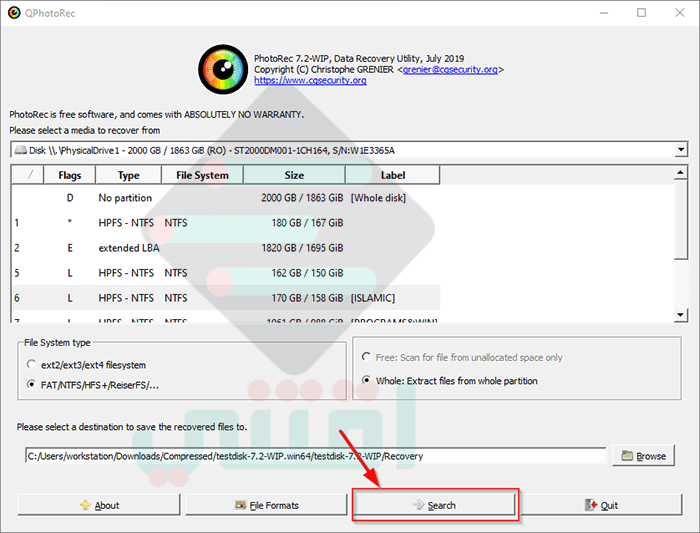Screen dimensions: 700x533
Task: Click the star icon on About button
Action: [85, 505]
